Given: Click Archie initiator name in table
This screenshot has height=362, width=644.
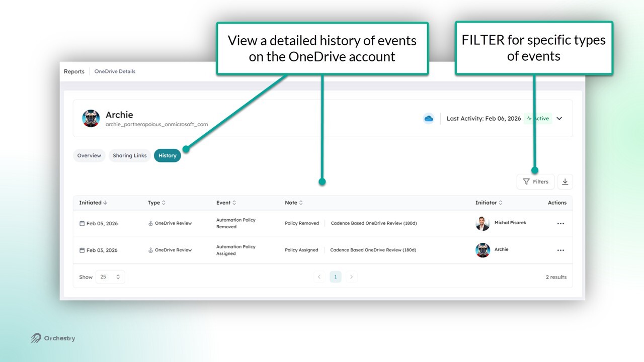Looking at the screenshot, I should (x=501, y=249).
